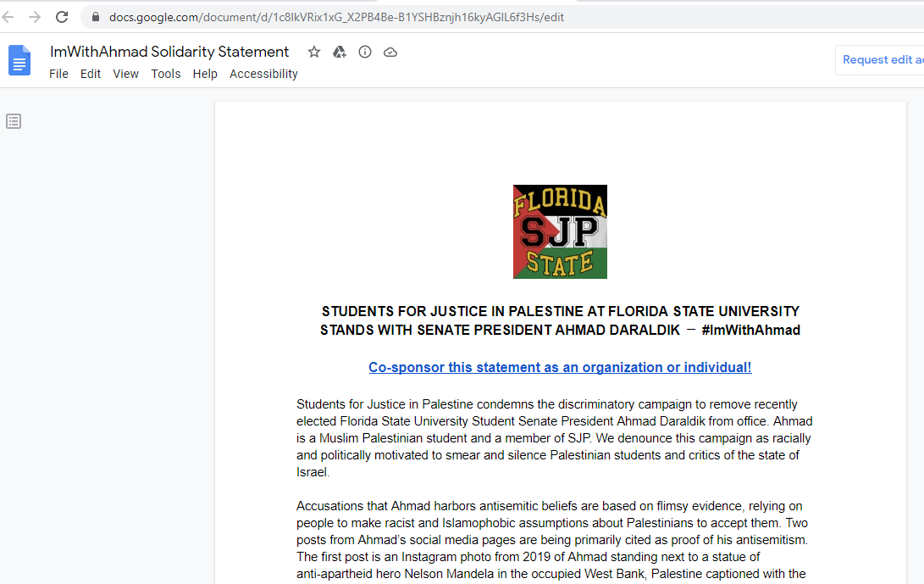This screenshot has width=924, height=584.
Task: Click the docs.google.com address bar URL
Action: [x=336, y=17]
